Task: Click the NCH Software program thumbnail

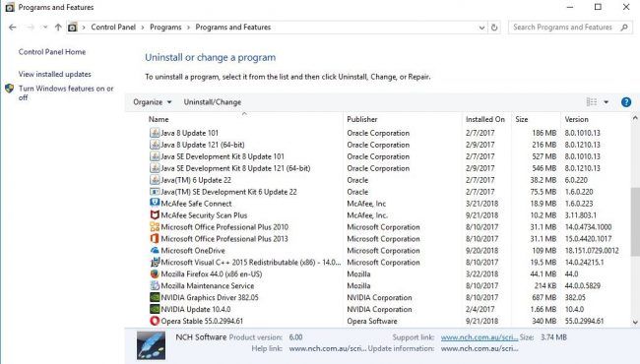Action: [151, 345]
